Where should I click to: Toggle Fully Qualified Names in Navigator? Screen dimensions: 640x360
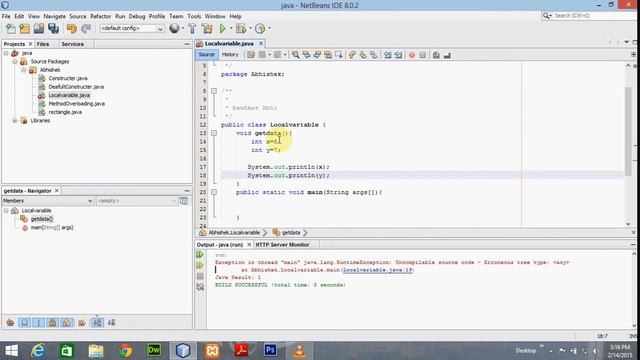pos(82,322)
